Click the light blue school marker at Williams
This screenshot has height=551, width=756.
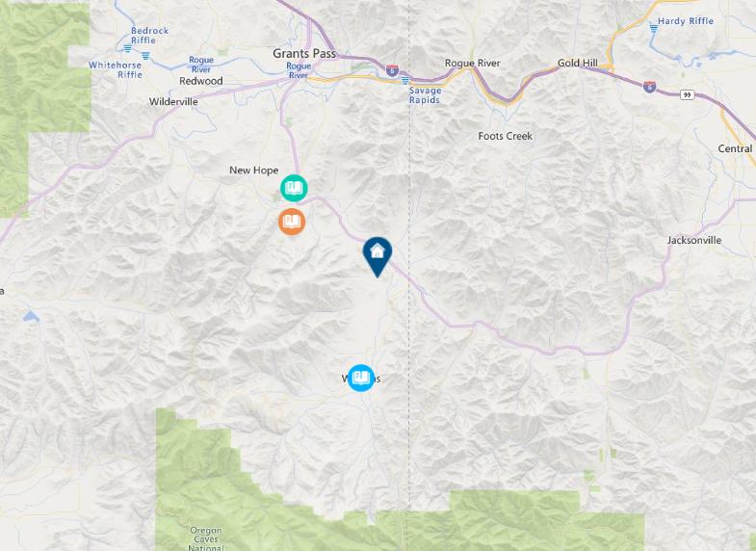[360, 378]
